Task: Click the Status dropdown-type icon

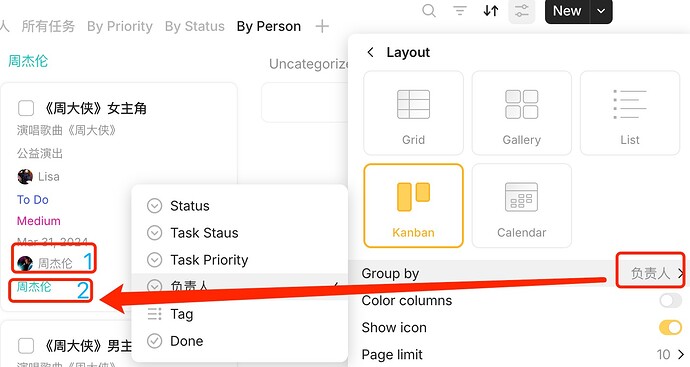Action: (154, 206)
